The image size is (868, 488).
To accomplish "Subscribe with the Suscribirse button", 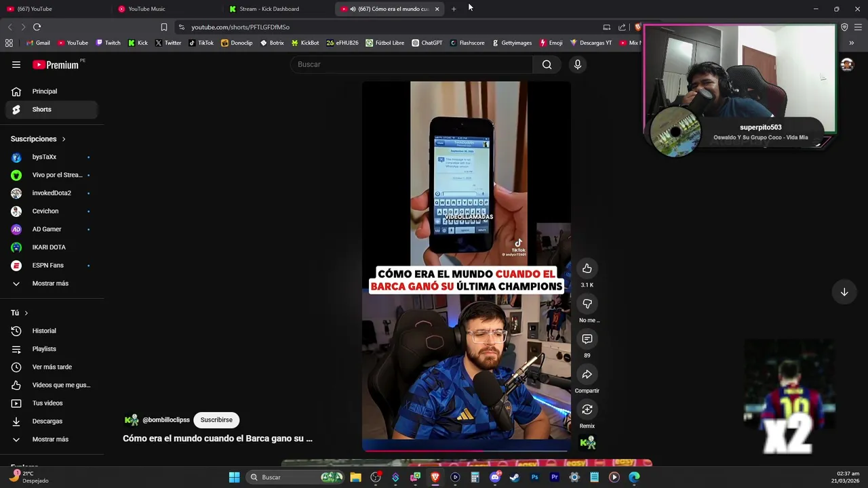I will coord(216,420).
